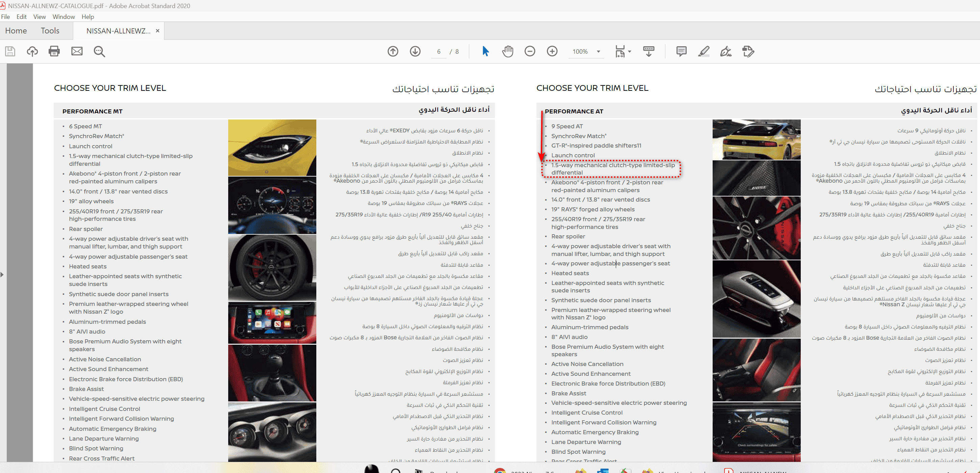Click the right CHOOSE YOUR TRIM LEVEL title

[592, 88]
